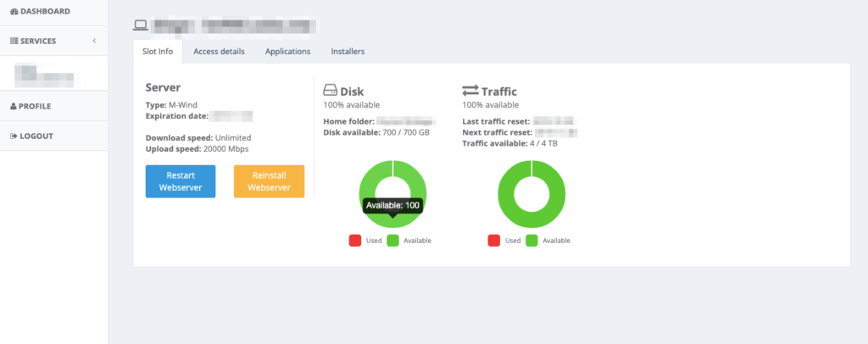Click the 'Next traffic reset' label

click(x=498, y=132)
